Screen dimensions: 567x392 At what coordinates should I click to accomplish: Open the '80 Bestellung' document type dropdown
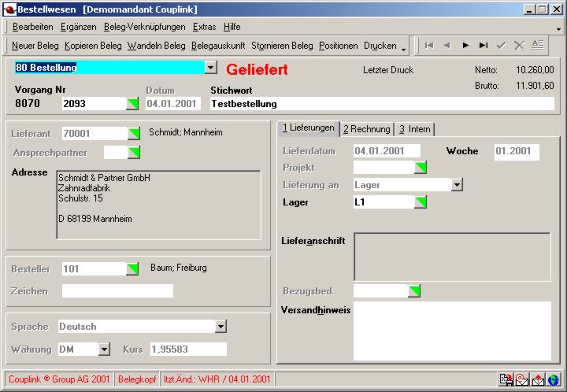coord(210,68)
